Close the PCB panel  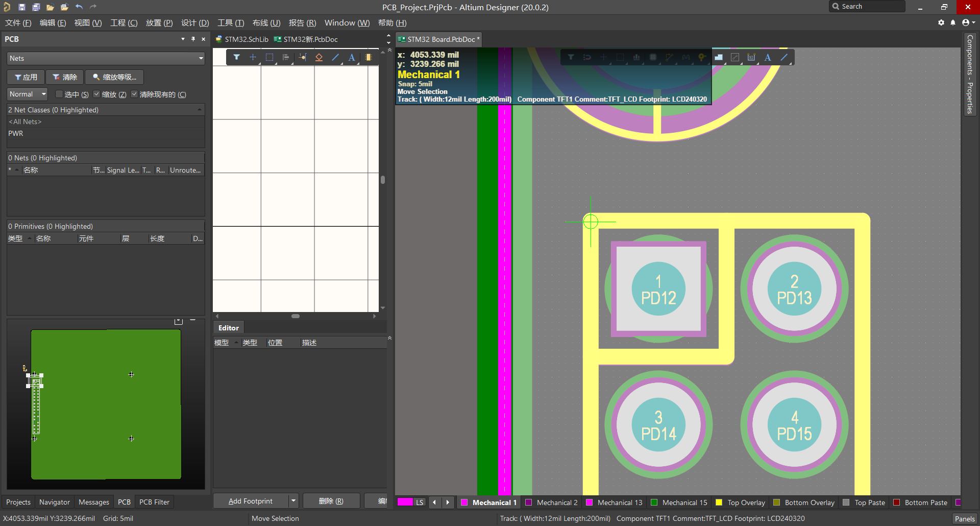click(x=203, y=39)
